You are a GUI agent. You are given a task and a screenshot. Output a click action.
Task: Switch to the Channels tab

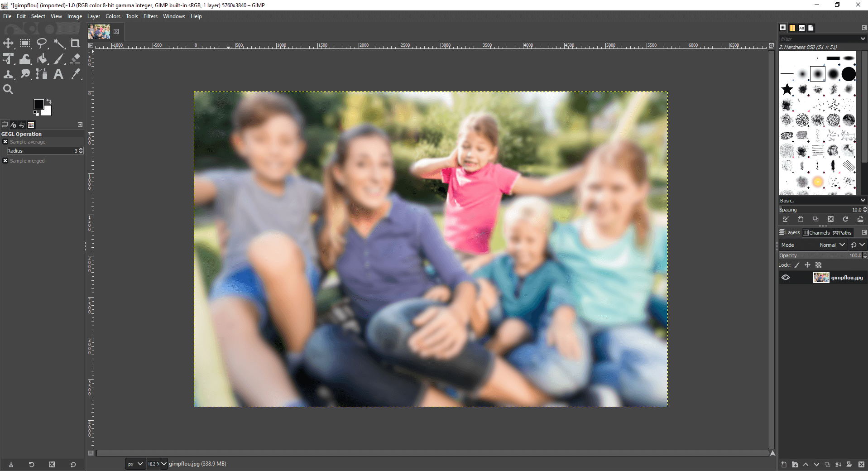pos(816,233)
